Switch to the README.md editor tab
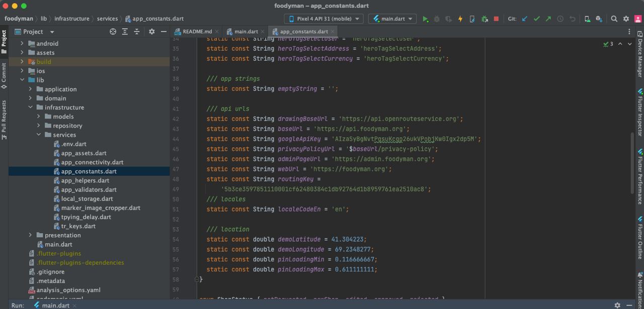Image resolution: width=644 pixels, height=309 pixels. point(197,32)
